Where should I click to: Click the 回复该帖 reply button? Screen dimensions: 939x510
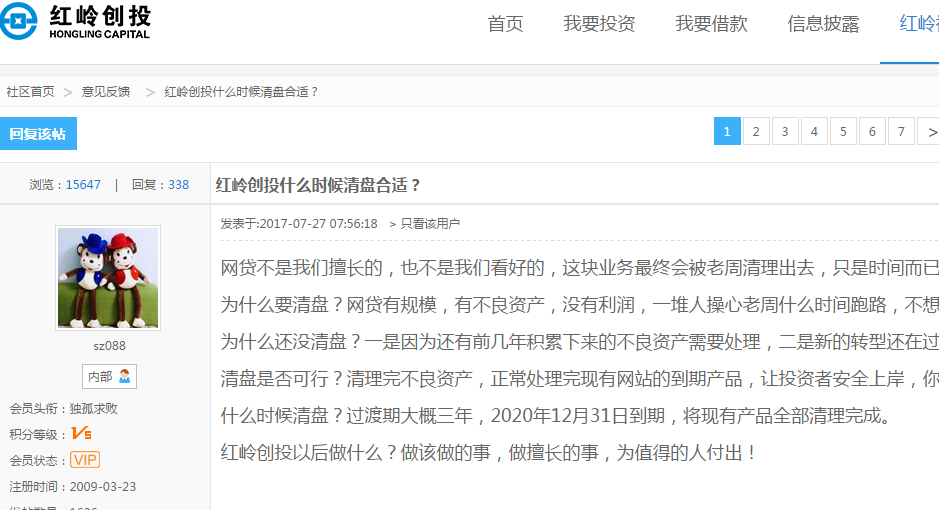[x=38, y=134]
